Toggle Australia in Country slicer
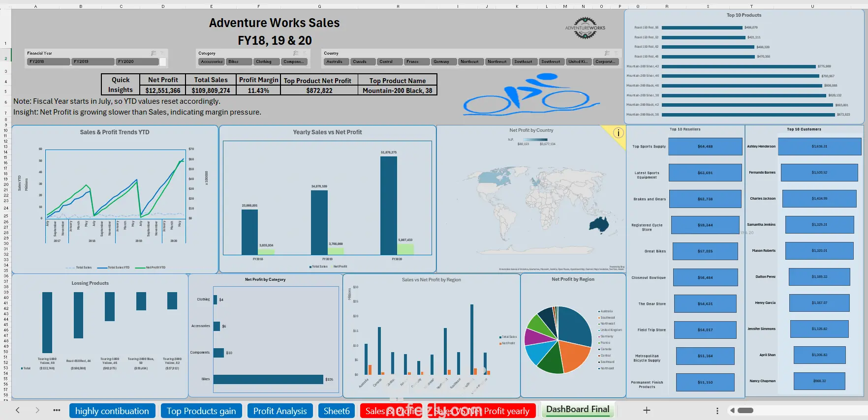868x420 pixels. click(337, 62)
